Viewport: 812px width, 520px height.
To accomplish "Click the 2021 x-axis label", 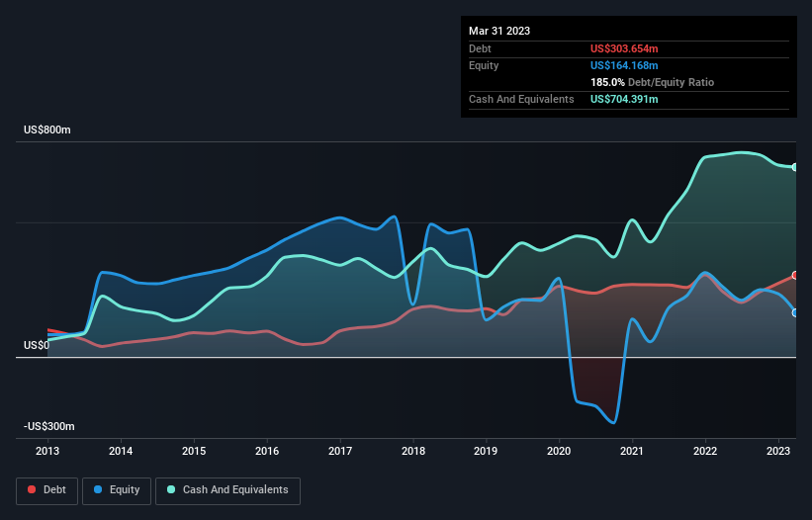I will pyautogui.click(x=632, y=451).
